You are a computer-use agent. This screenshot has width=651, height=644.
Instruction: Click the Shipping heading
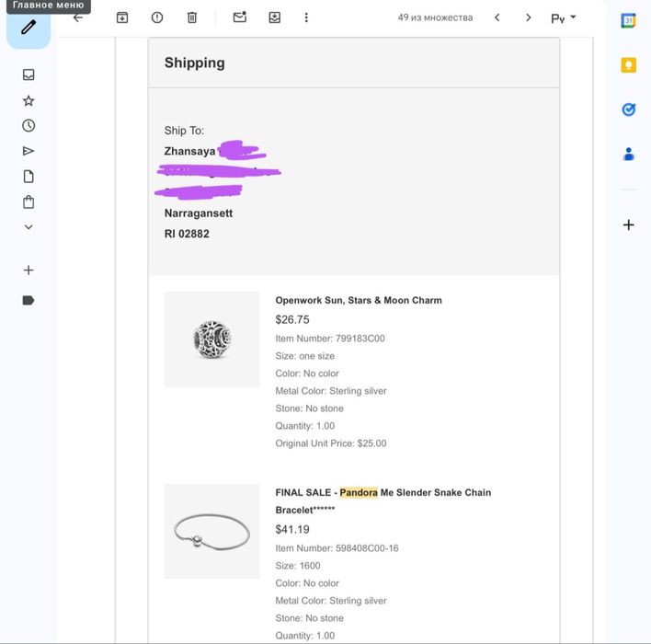(x=194, y=63)
